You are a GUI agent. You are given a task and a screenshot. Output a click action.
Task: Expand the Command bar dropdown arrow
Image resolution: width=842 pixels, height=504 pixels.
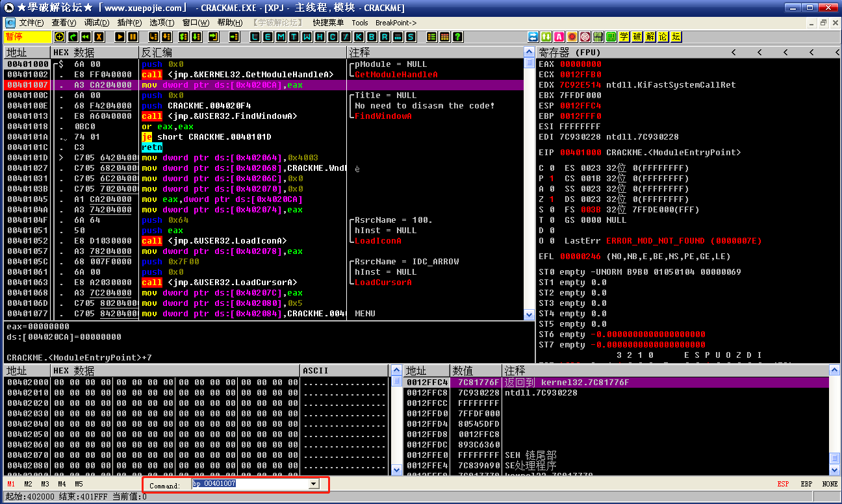tap(314, 484)
